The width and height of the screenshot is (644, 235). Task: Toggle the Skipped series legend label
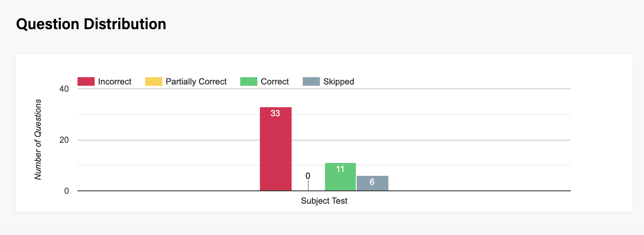tap(339, 81)
